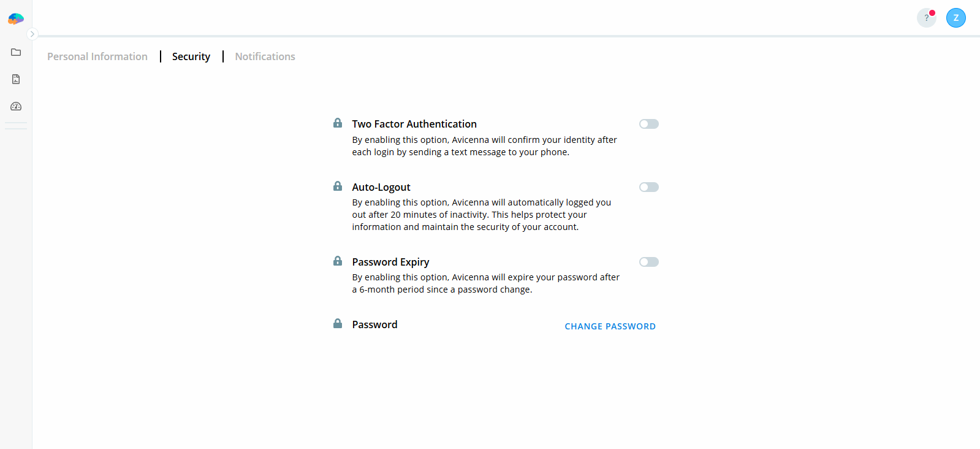
Task: Click the Avicenna brain logo
Action: tap(16, 19)
